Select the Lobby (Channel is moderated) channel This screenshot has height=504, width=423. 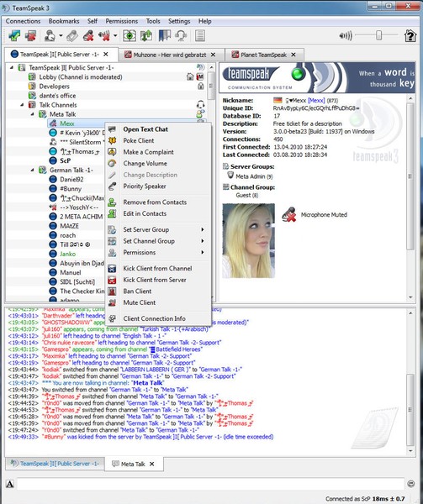pyautogui.click(x=81, y=77)
